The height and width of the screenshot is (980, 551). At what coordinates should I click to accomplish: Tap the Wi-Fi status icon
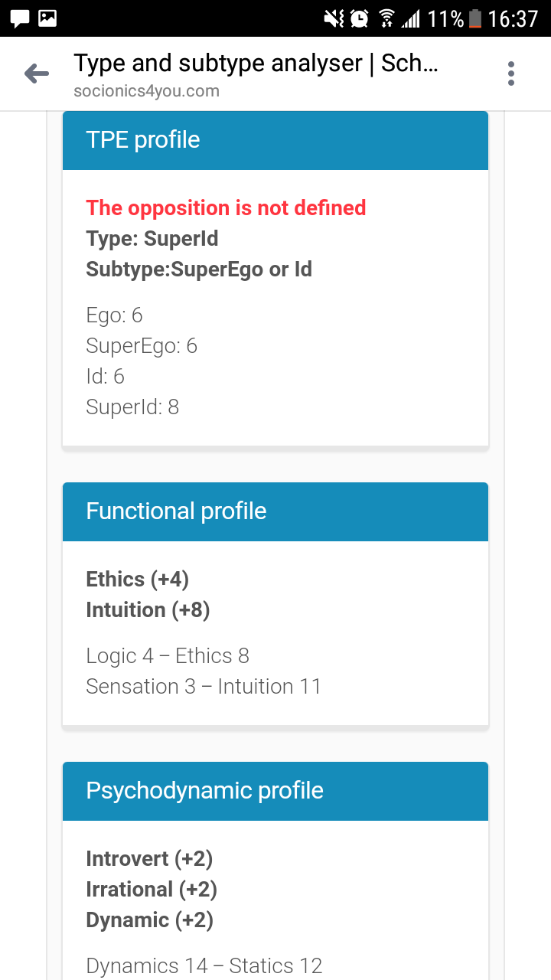coord(386,18)
